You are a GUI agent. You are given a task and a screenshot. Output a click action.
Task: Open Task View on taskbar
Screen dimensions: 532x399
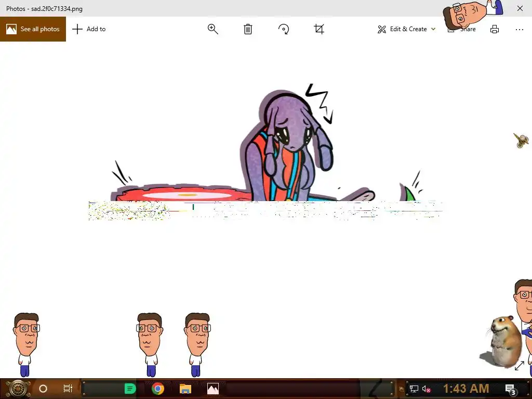pyautogui.click(x=68, y=389)
